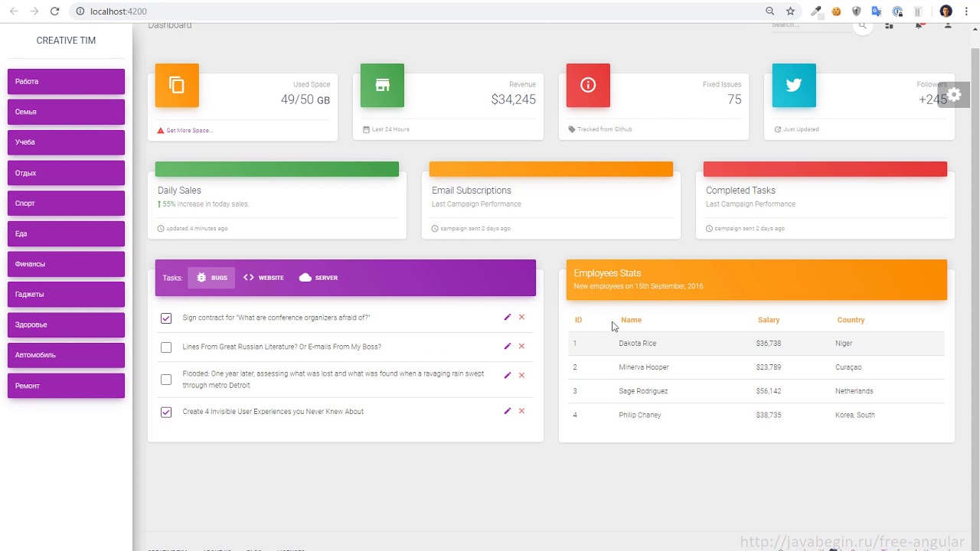Open the Ремонт category

(x=66, y=386)
